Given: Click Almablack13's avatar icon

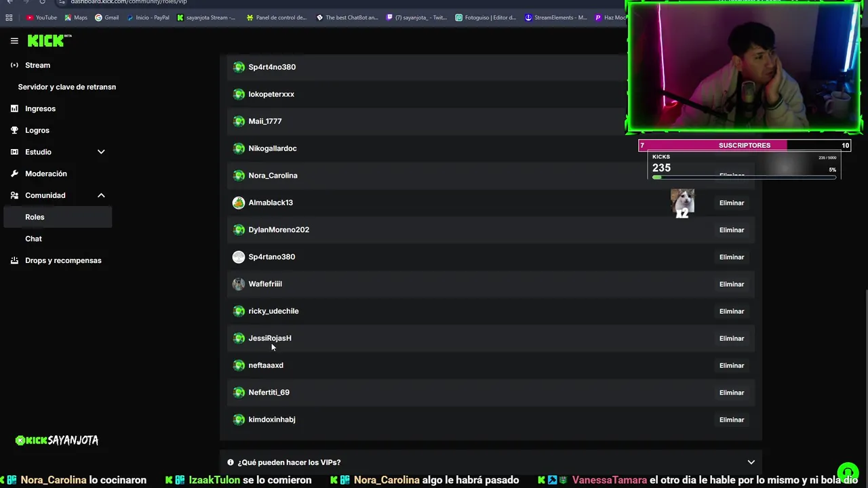Looking at the screenshot, I should click(239, 203).
